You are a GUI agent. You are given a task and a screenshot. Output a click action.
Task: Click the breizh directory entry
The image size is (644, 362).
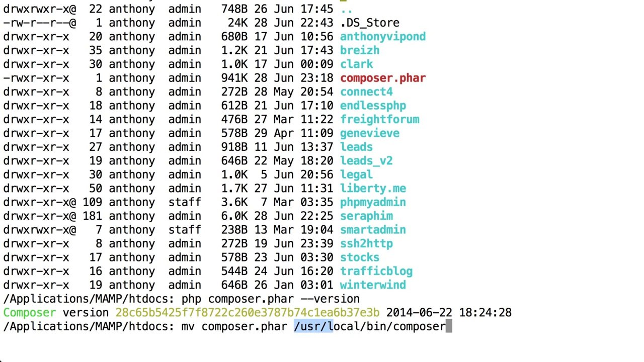click(360, 50)
